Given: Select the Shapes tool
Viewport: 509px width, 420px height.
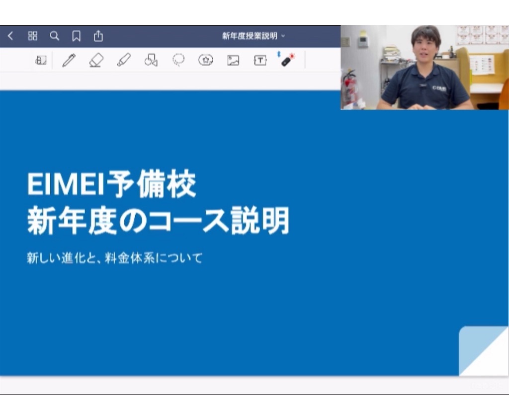Looking at the screenshot, I should [151, 60].
